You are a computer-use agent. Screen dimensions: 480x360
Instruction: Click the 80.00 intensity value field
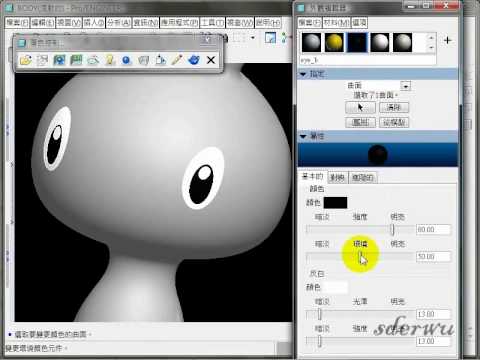click(x=433, y=229)
